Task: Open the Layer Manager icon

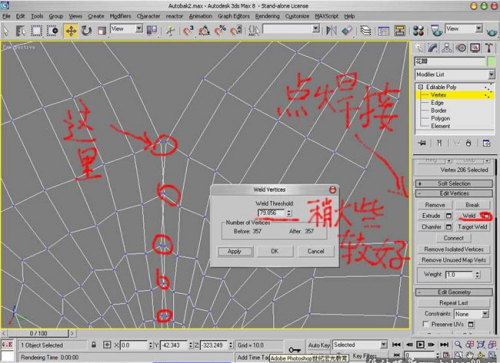Action: point(366,31)
